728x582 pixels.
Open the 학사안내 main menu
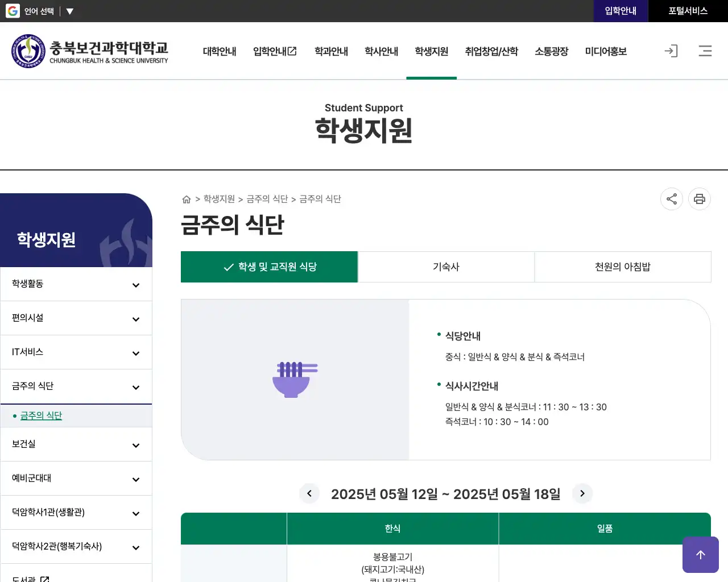point(381,51)
